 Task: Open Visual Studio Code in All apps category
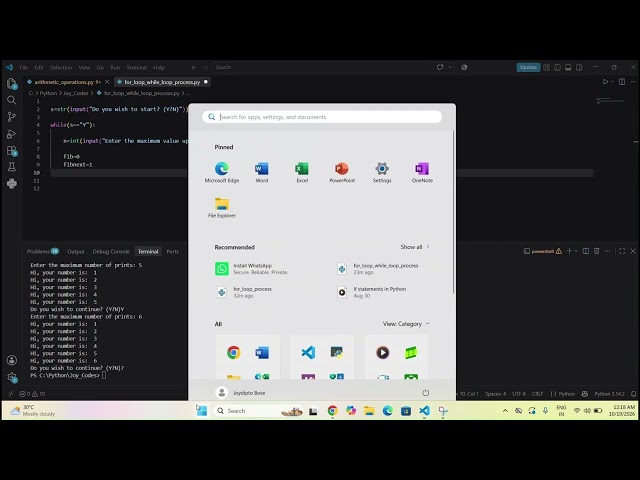[308, 352]
